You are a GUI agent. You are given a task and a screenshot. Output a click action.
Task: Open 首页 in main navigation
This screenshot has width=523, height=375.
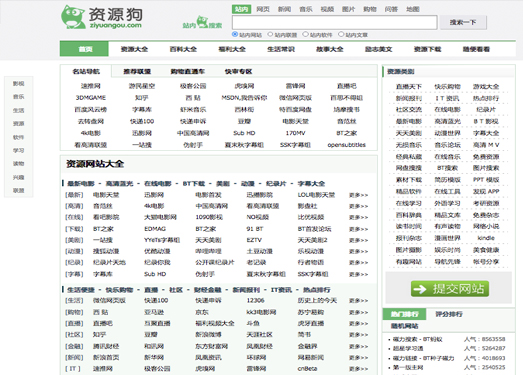tap(84, 49)
